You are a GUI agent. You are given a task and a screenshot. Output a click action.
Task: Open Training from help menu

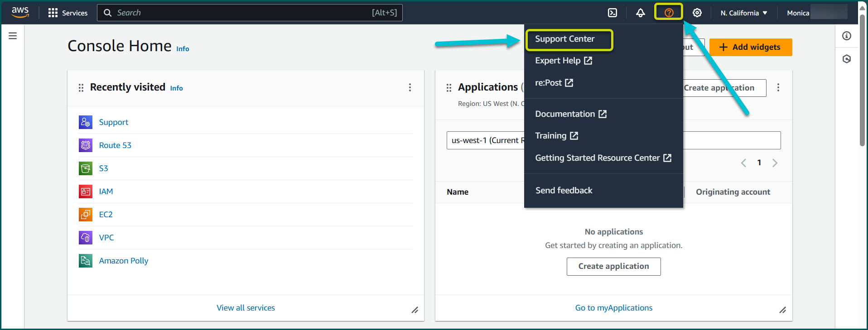pos(557,136)
